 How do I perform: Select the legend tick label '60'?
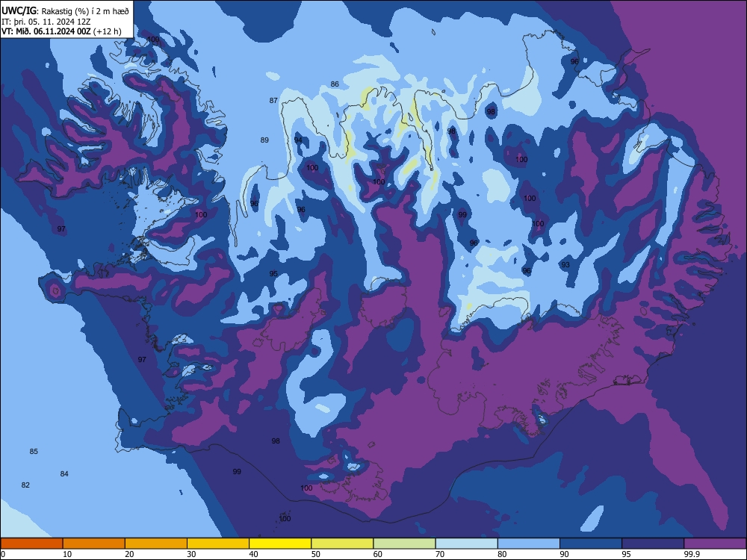[378, 554]
